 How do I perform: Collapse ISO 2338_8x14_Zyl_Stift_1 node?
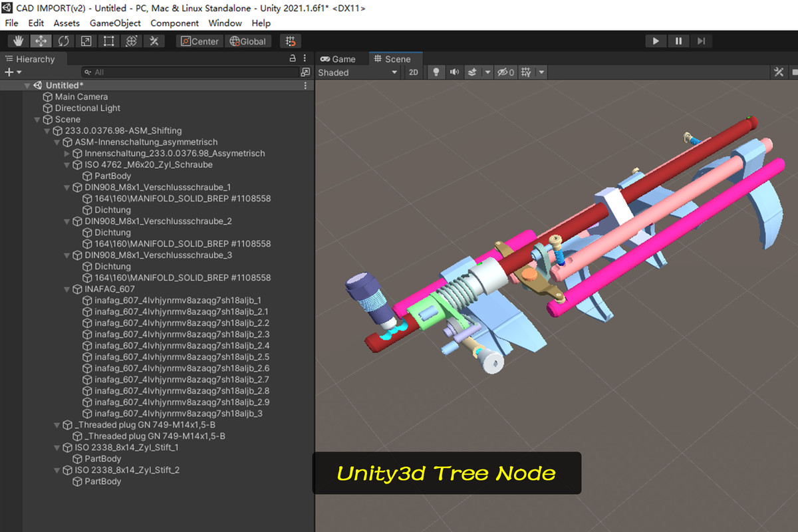tap(57, 448)
